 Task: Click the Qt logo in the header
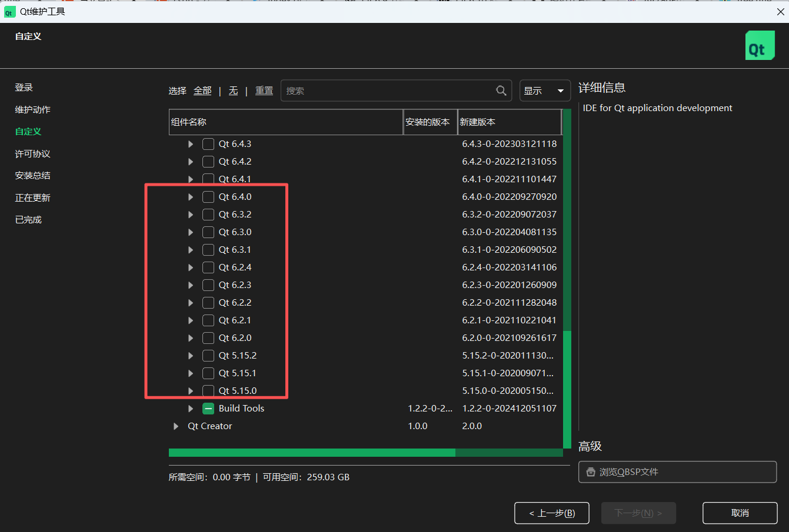pyautogui.click(x=760, y=45)
